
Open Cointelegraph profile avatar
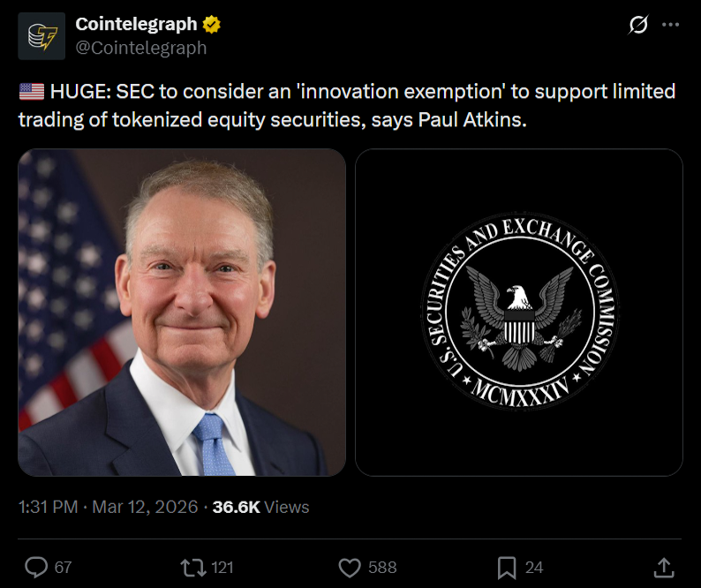point(41,36)
